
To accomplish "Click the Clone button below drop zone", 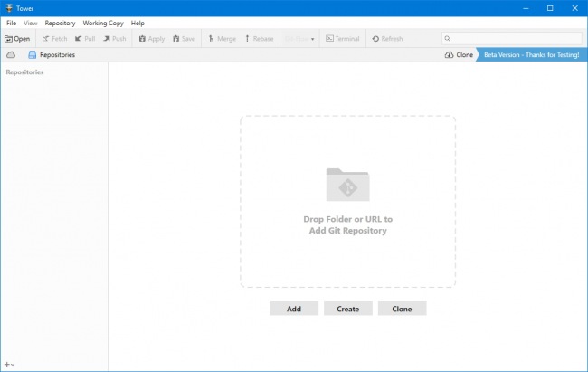I will coord(402,309).
